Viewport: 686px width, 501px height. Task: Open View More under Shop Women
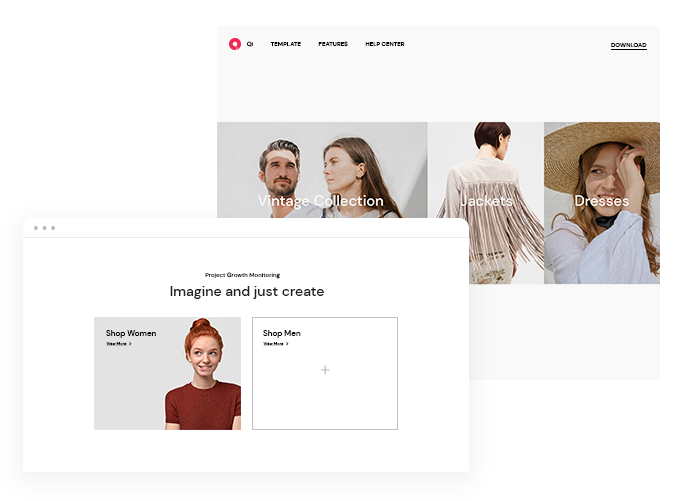click(x=116, y=344)
